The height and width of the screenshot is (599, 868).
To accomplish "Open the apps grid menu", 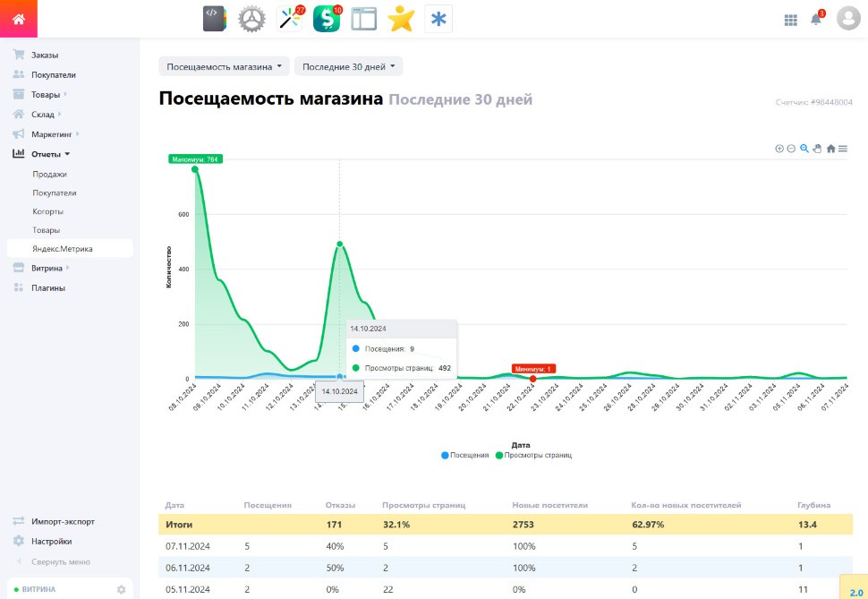I will click(x=790, y=20).
